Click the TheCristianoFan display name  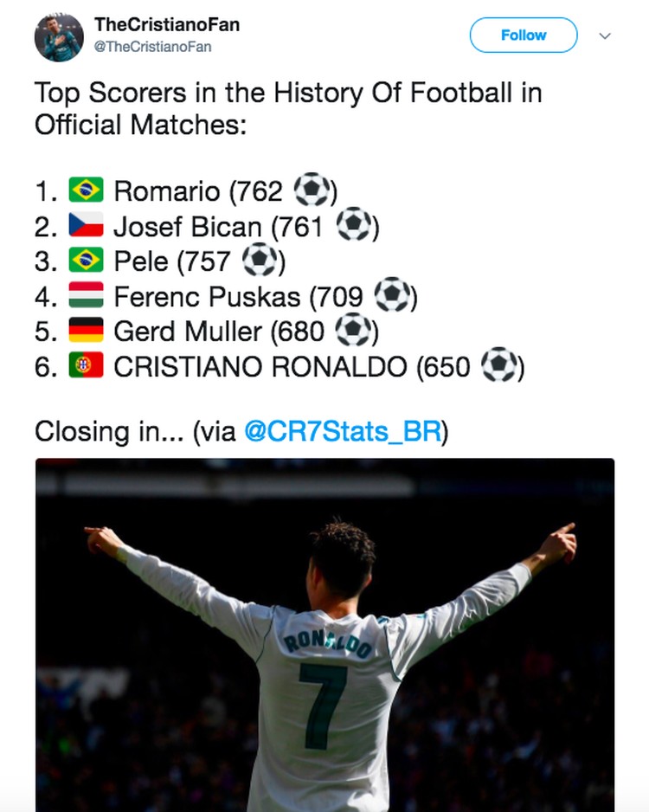click(x=167, y=24)
